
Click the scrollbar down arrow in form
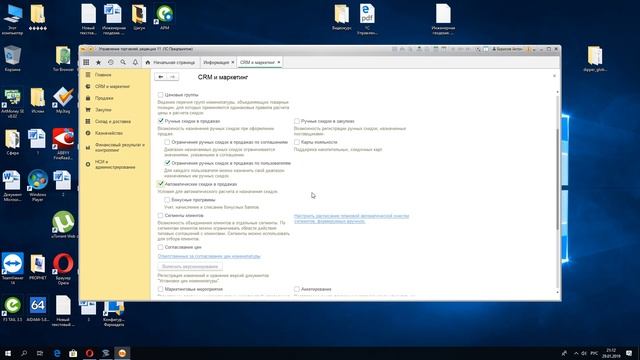(558, 292)
